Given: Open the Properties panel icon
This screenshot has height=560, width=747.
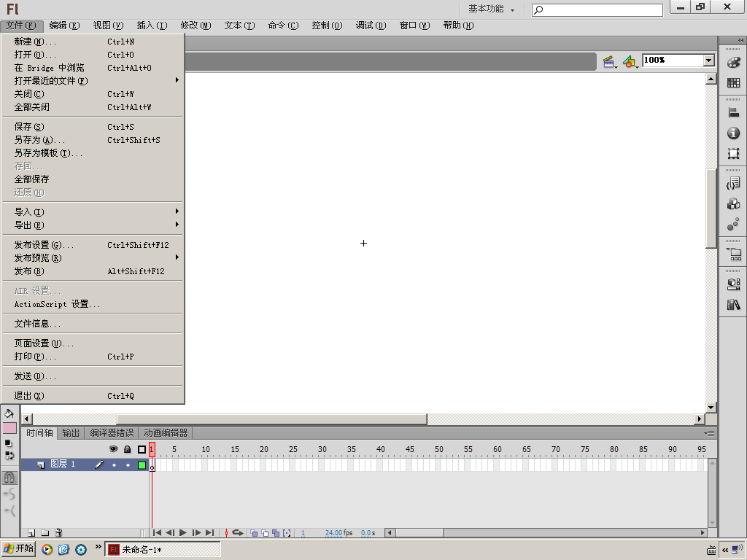Looking at the screenshot, I should 734,284.
